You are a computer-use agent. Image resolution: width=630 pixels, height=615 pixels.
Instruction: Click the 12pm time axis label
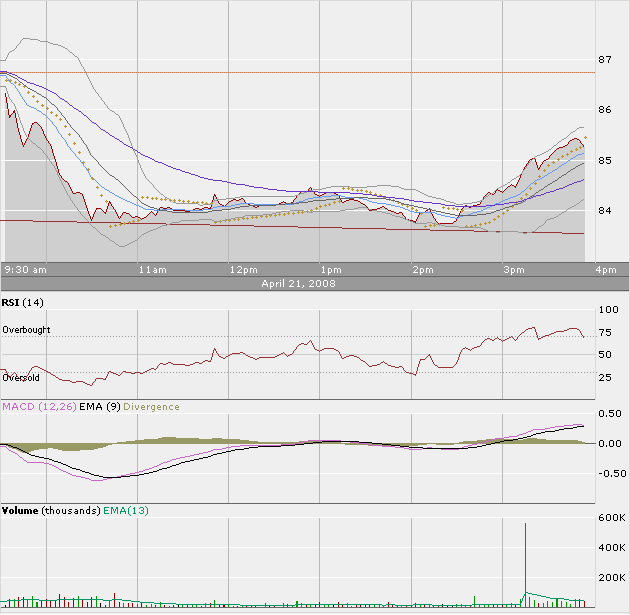coord(243,270)
